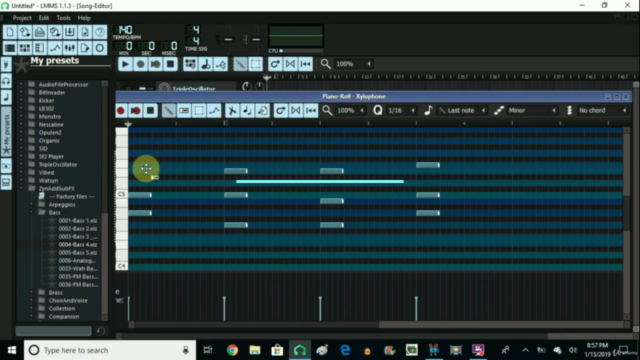Toggle loop points in Piano Roll
The width and height of the screenshot is (640, 360).
[x=296, y=111]
